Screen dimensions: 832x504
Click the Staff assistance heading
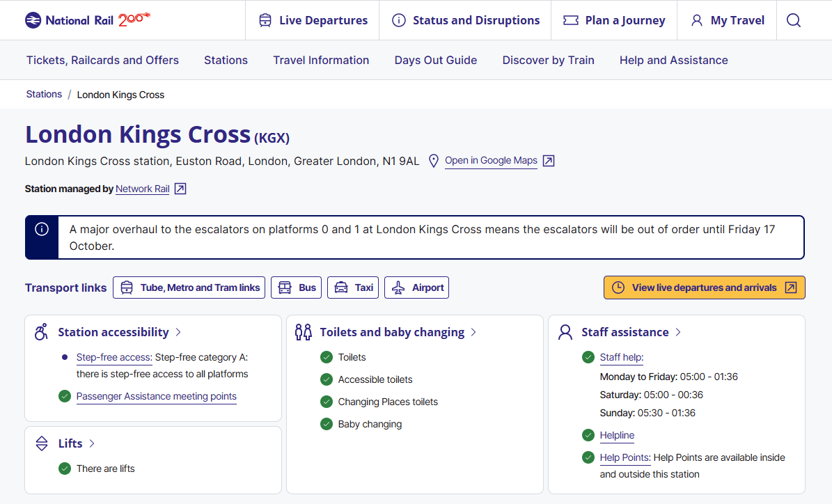[x=625, y=332]
